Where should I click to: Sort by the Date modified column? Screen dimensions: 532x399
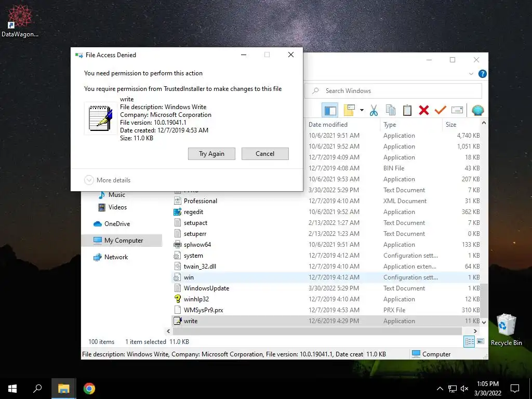[x=342, y=125]
